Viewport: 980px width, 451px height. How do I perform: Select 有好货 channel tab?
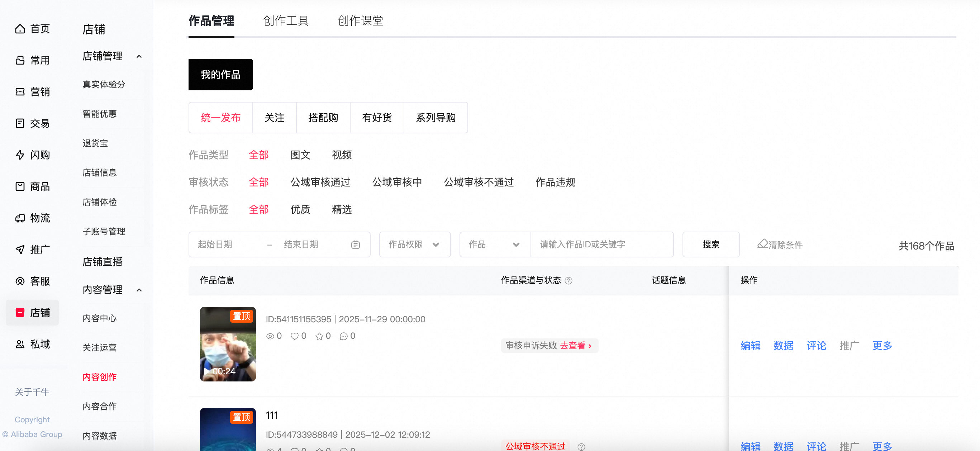[x=377, y=118]
